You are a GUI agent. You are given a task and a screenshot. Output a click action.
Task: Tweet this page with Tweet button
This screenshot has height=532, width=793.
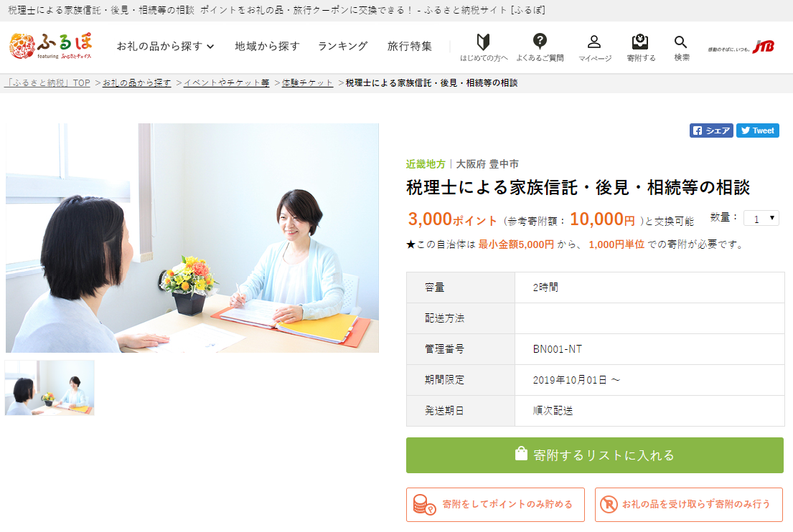pos(758,130)
